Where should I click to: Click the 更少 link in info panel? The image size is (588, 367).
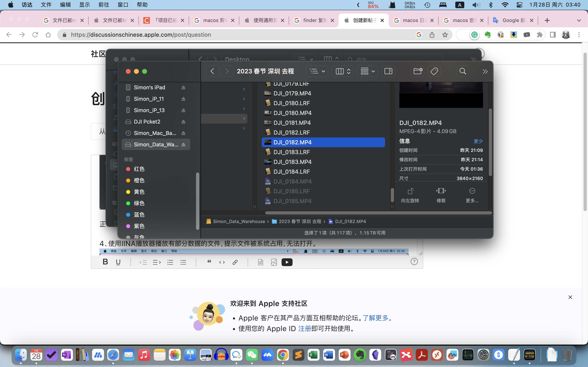coord(478,141)
